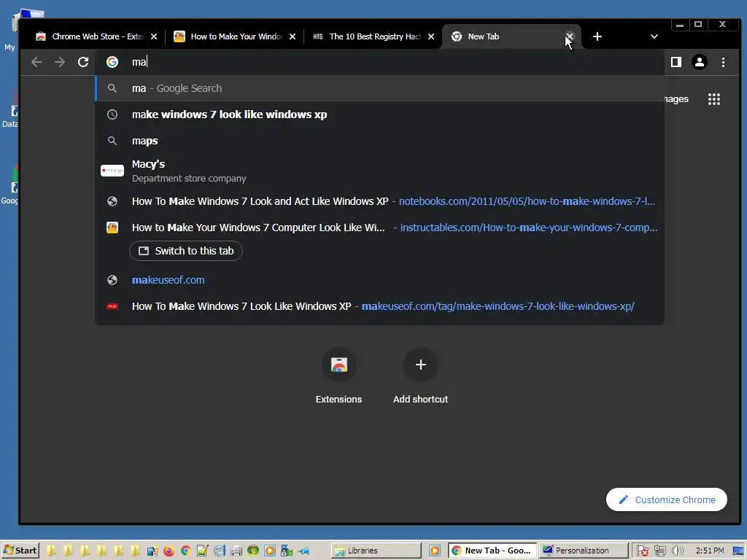Launch Telegram paper-plane quick launch icon
Viewport: 747px width, 560px height.
(x=304, y=551)
